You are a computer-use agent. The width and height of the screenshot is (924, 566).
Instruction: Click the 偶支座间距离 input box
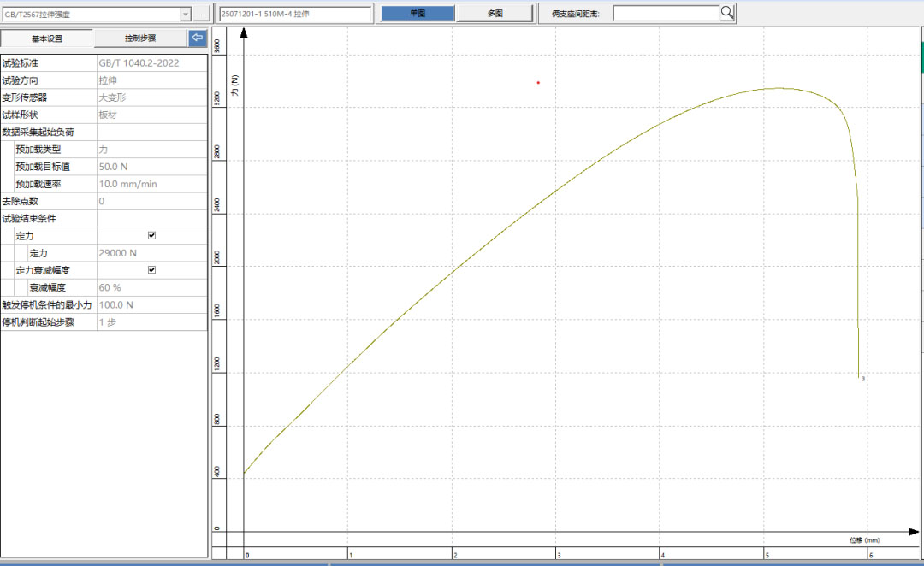pos(666,13)
